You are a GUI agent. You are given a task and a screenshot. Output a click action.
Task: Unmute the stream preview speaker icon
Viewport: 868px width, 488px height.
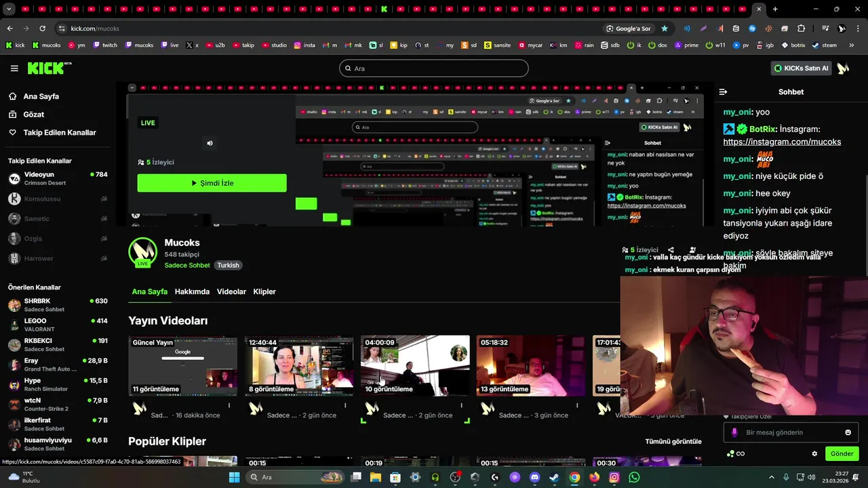(x=210, y=143)
